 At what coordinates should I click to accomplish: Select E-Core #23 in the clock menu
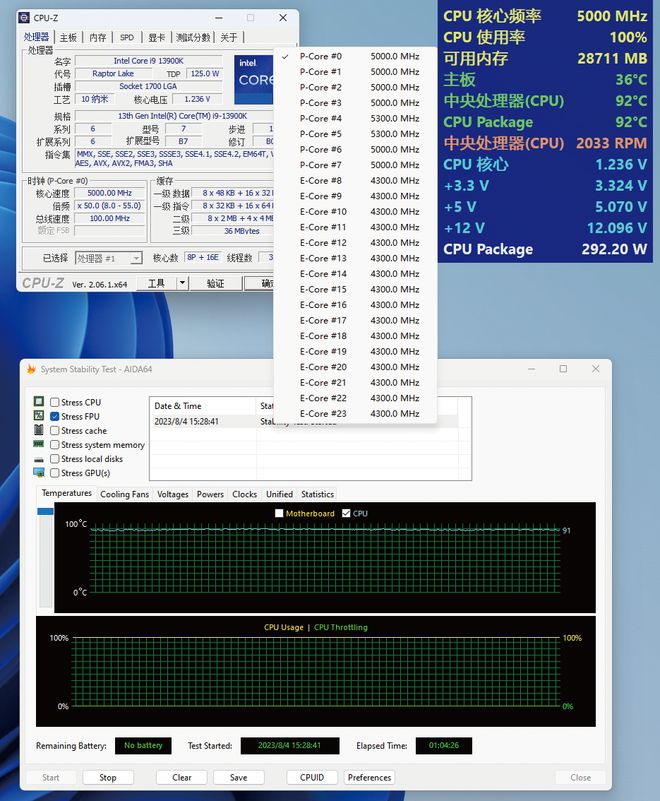[355, 414]
